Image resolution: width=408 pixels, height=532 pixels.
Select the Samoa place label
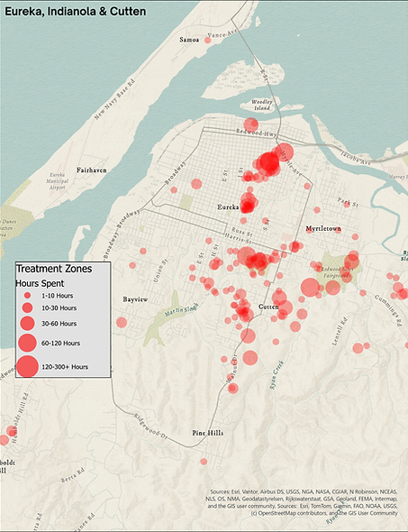click(x=189, y=40)
